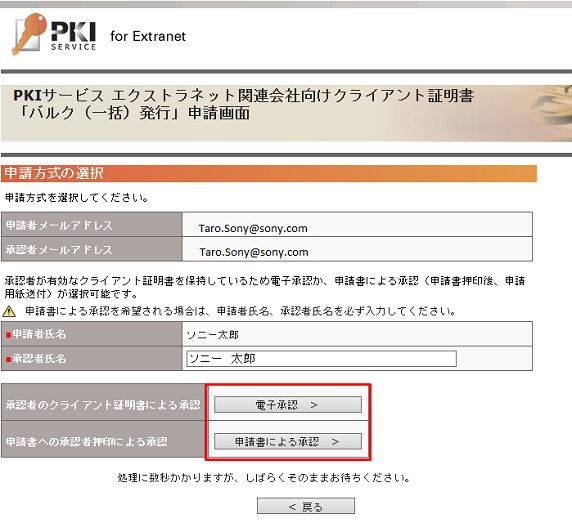Click the 'for Extranet' header text
The image size is (572, 523).
148,36
